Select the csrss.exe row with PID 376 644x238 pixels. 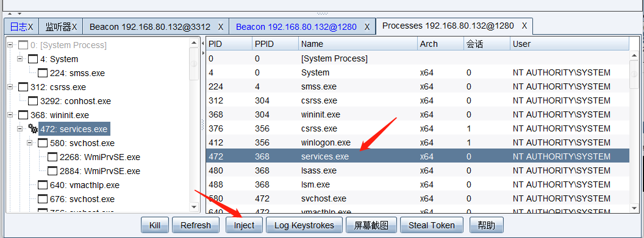(x=417, y=128)
